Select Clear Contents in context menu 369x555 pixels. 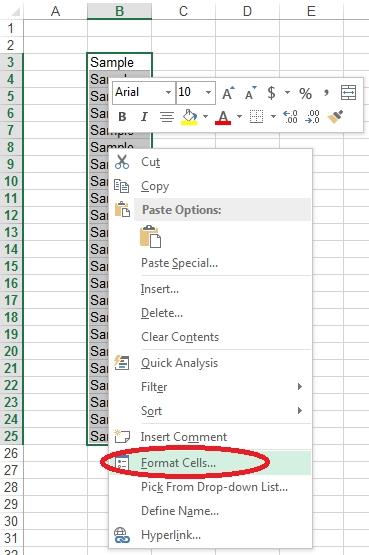click(x=180, y=337)
